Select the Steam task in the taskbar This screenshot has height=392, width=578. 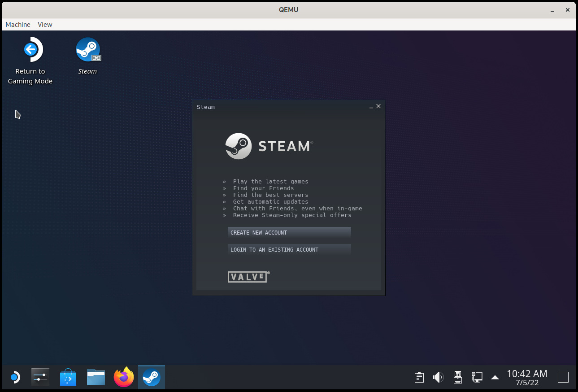(x=152, y=377)
